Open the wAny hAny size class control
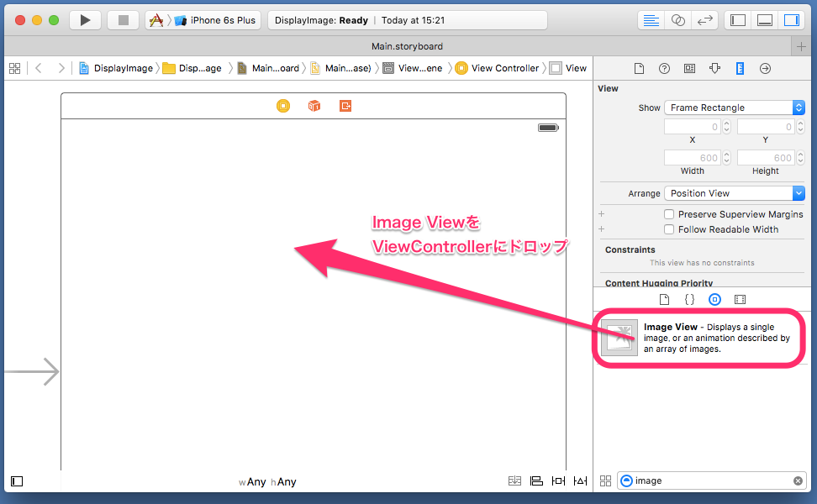817x504 pixels. tap(267, 482)
